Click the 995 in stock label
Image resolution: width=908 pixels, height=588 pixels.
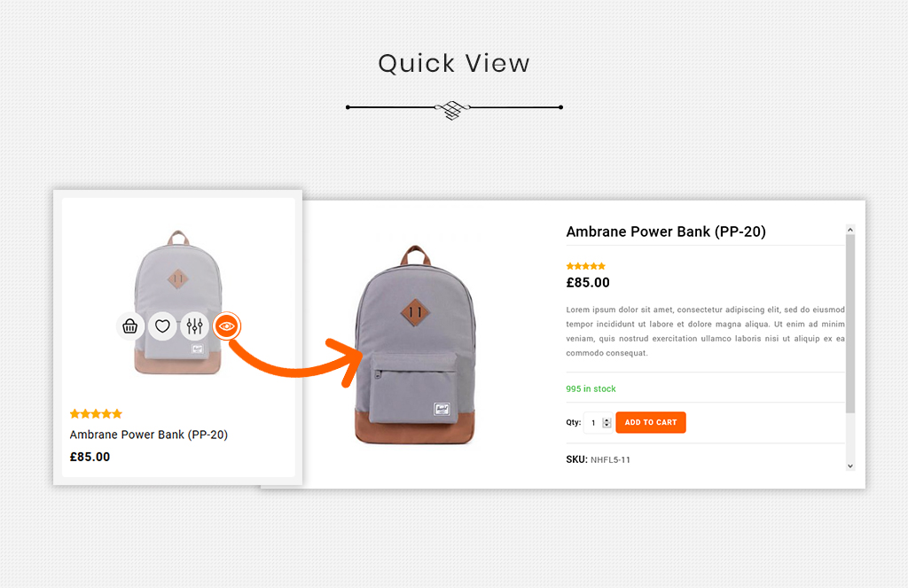591,388
